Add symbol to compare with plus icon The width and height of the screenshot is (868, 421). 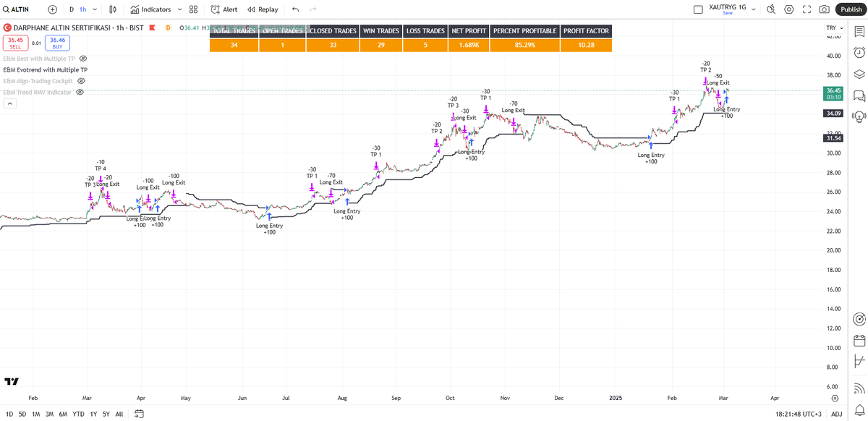(53, 9)
